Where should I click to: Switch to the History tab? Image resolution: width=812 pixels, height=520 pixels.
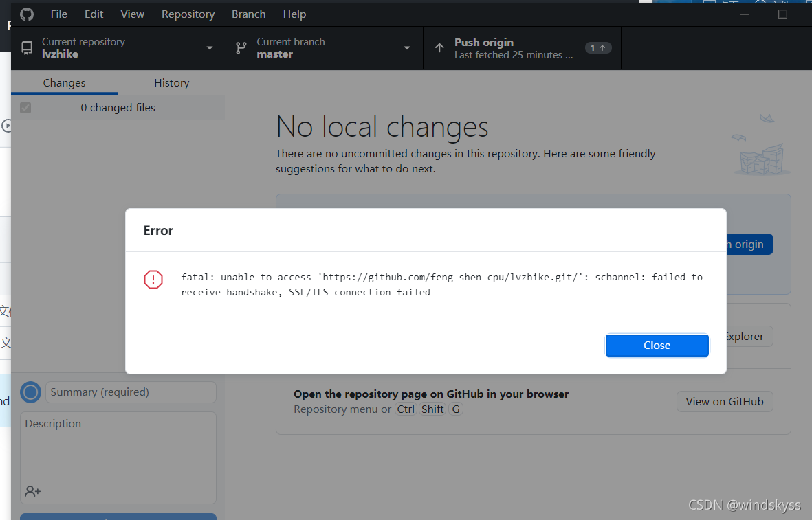[171, 82]
